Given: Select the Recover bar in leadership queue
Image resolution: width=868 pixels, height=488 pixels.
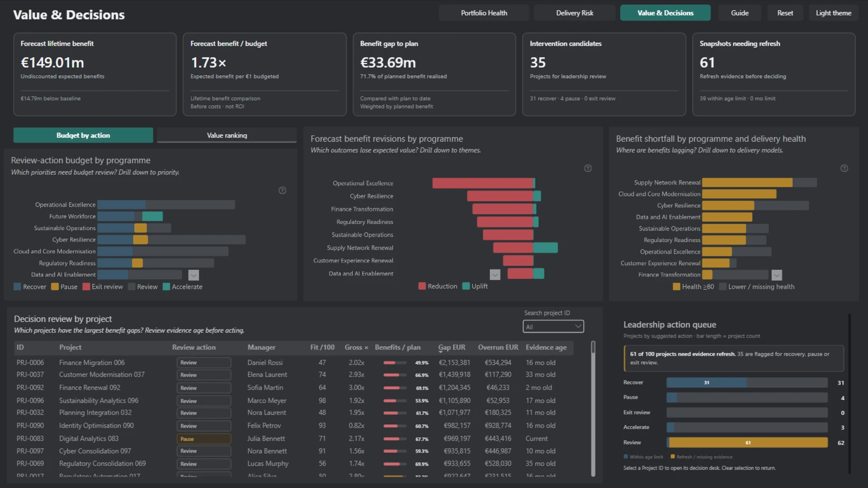Looking at the screenshot, I should click(x=707, y=383).
